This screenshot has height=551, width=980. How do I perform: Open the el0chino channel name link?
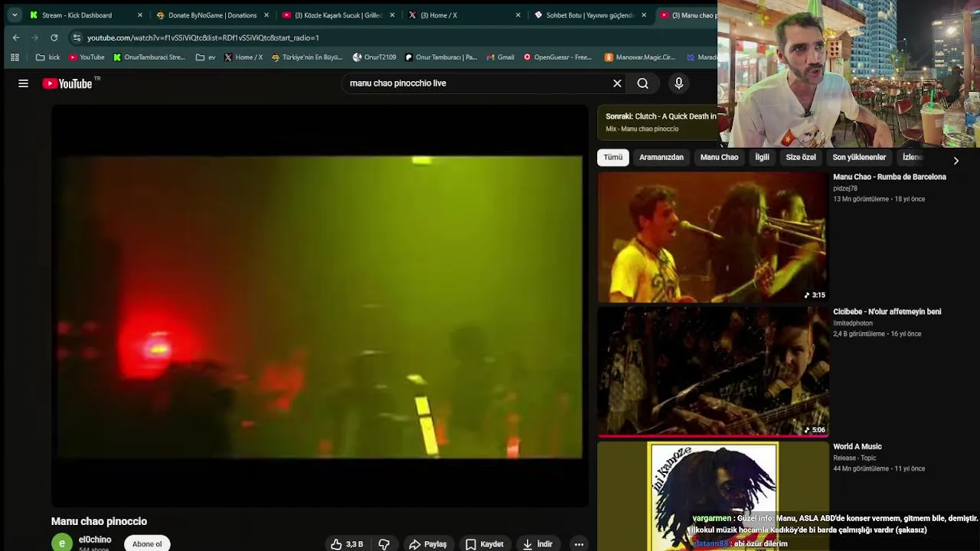click(95, 540)
